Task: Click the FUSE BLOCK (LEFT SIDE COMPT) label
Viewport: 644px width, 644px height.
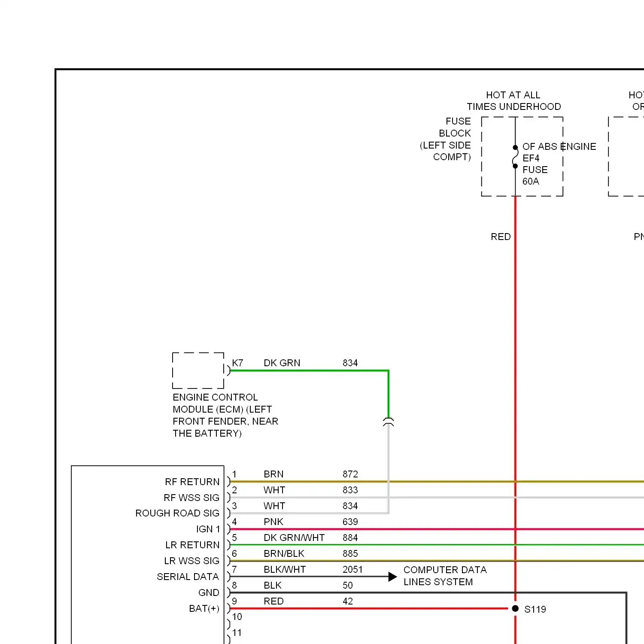Action: point(446,139)
